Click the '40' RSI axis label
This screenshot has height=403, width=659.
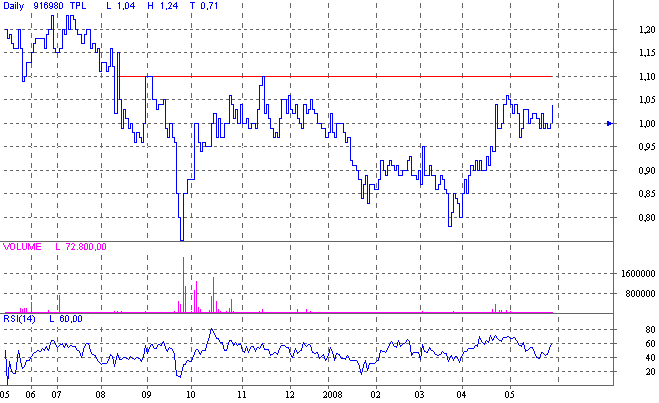[650, 358]
